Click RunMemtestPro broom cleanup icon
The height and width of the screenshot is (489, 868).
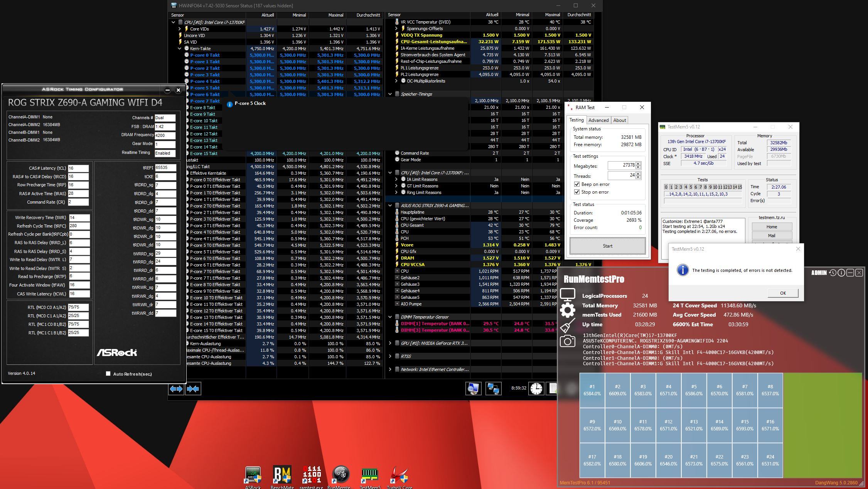[567, 326]
